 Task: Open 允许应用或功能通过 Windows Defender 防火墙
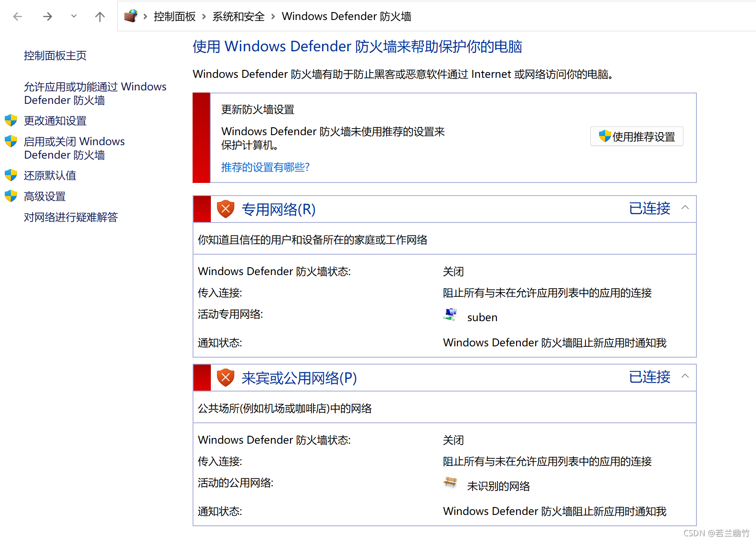point(95,93)
